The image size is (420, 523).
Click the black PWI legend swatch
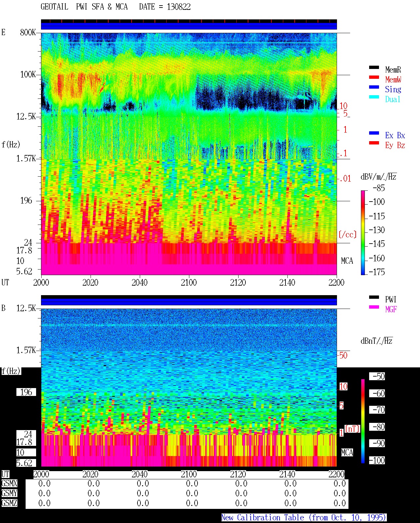[374, 297]
